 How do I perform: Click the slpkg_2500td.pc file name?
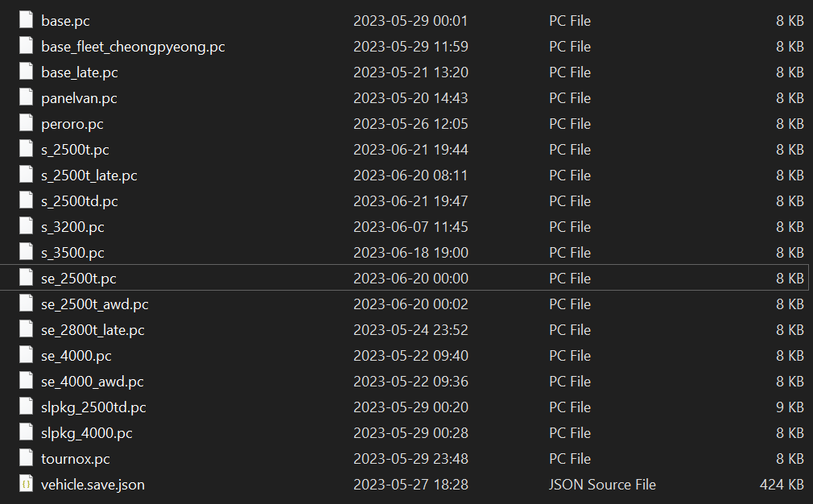(93, 407)
